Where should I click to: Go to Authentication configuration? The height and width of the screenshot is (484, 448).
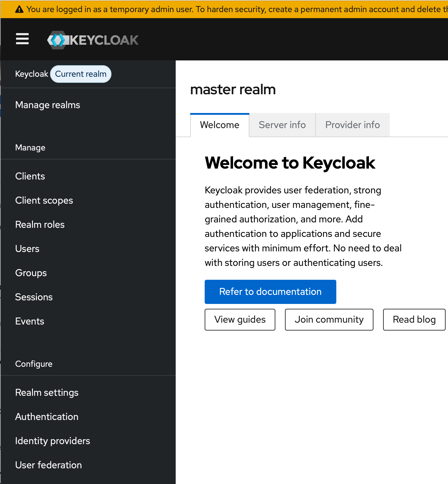47,417
